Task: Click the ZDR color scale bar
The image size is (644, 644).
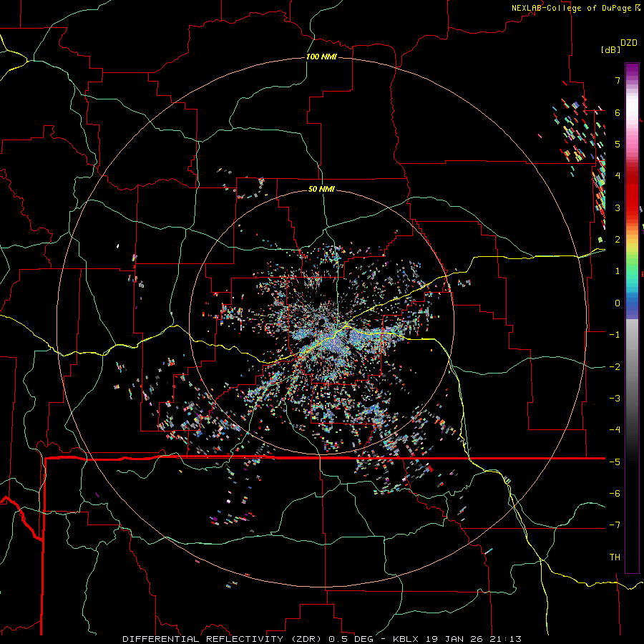Action: tap(632, 318)
